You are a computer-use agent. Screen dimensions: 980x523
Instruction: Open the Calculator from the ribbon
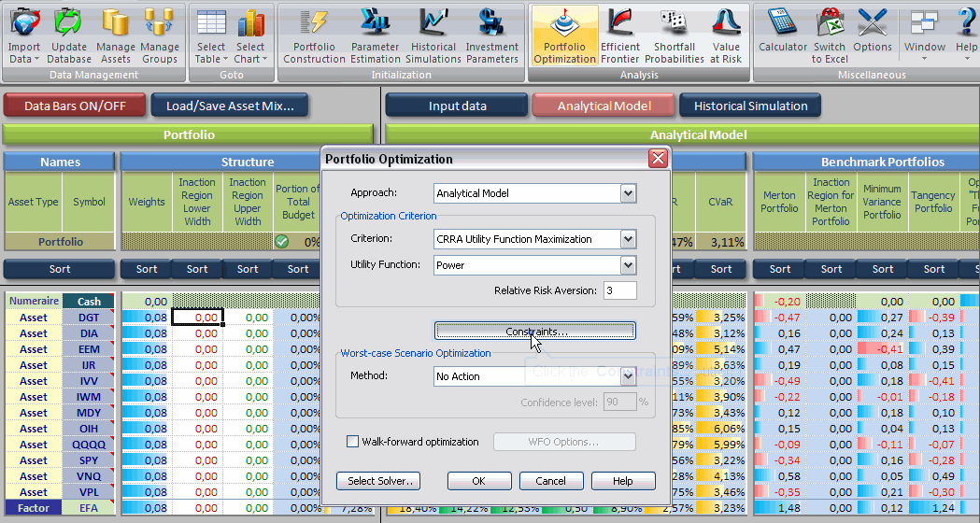[x=782, y=22]
